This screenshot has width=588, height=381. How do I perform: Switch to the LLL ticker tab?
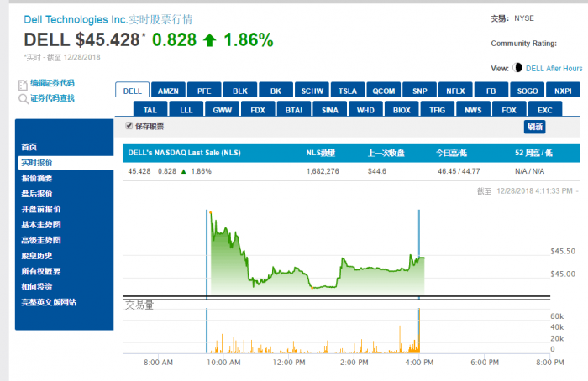tap(186, 110)
